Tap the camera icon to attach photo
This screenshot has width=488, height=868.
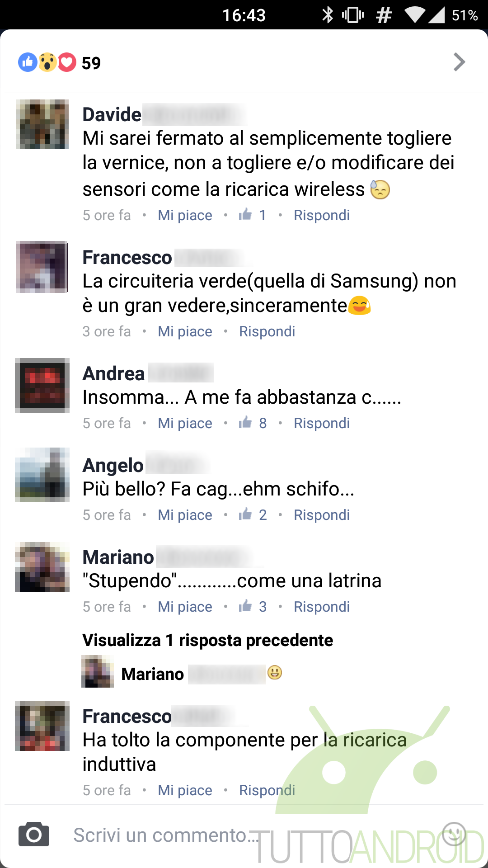pyautogui.click(x=34, y=835)
